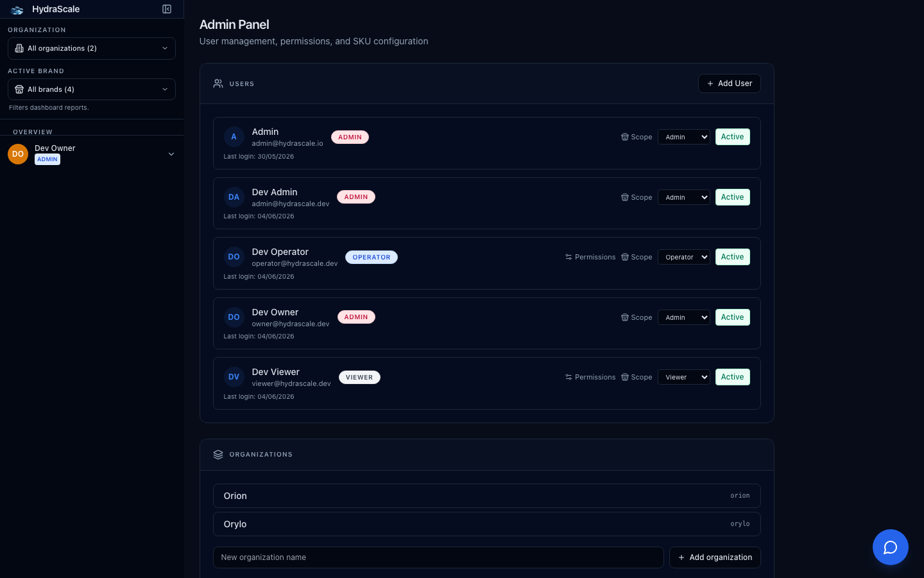Open Viewer role dropdown for Dev Viewer
This screenshot has width=924, height=578.
pyautogui.click(x=684, y=377)
